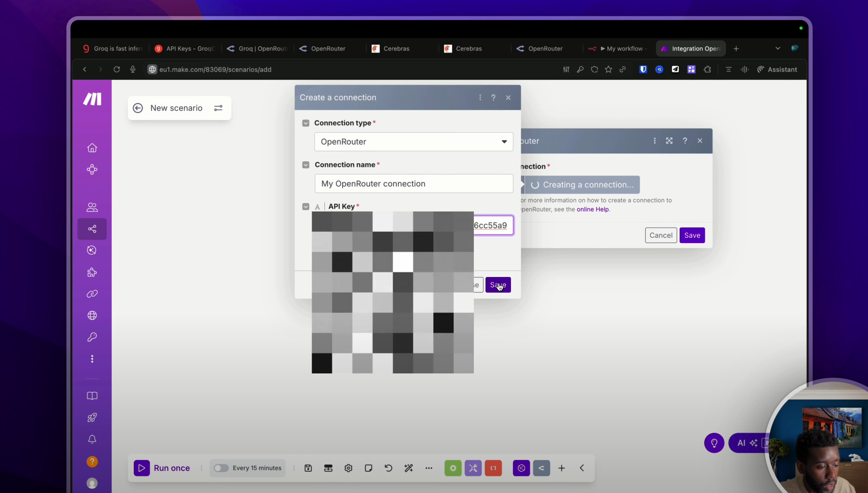Switch to API Keys - GroqCloud tab
868x493 pixels.
click(x=185, y=49)
